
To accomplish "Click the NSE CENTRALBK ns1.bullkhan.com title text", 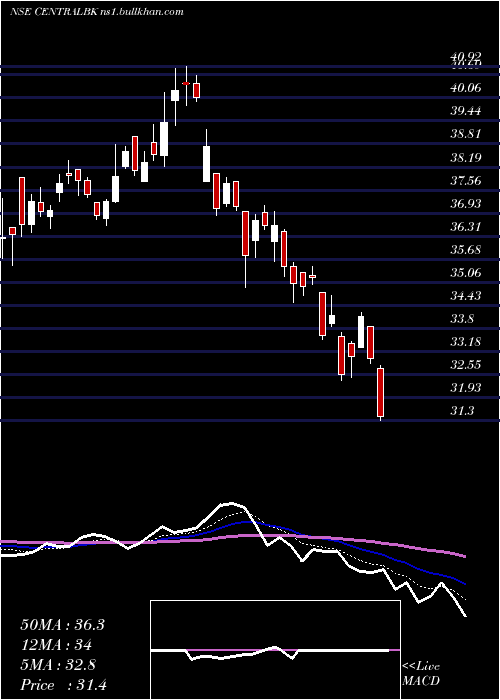I will [96, 12].
